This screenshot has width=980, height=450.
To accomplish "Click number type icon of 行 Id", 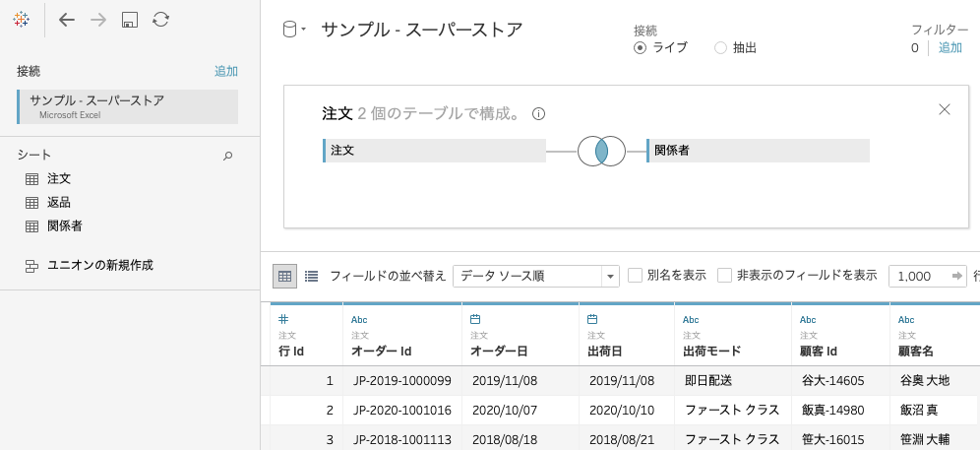I will tap(283, 319).
